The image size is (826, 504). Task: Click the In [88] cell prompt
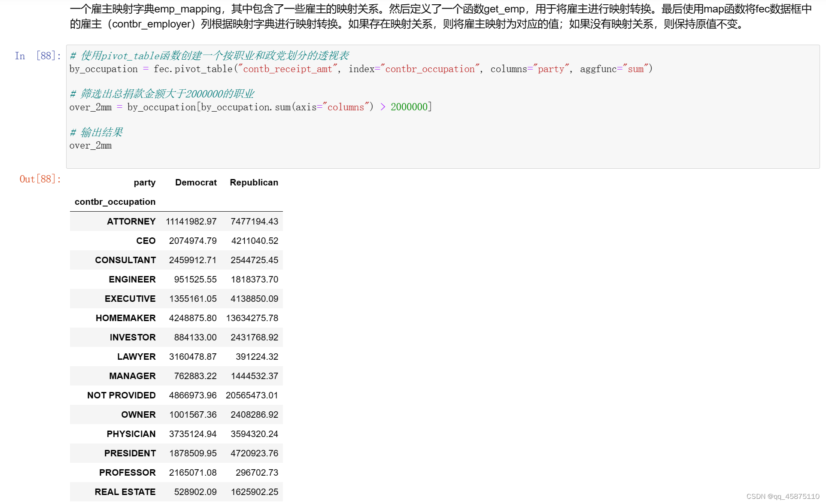coord(38,56)
